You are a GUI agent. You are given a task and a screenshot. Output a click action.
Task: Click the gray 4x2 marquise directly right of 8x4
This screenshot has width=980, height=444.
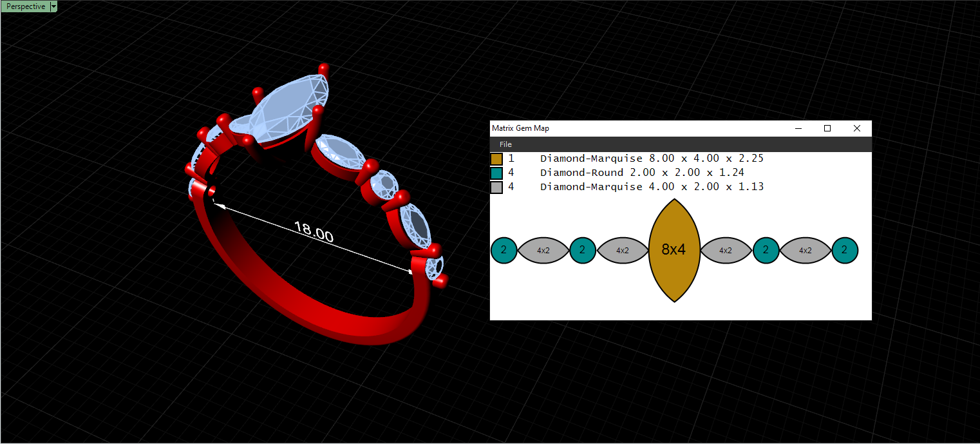pos(726,251)
